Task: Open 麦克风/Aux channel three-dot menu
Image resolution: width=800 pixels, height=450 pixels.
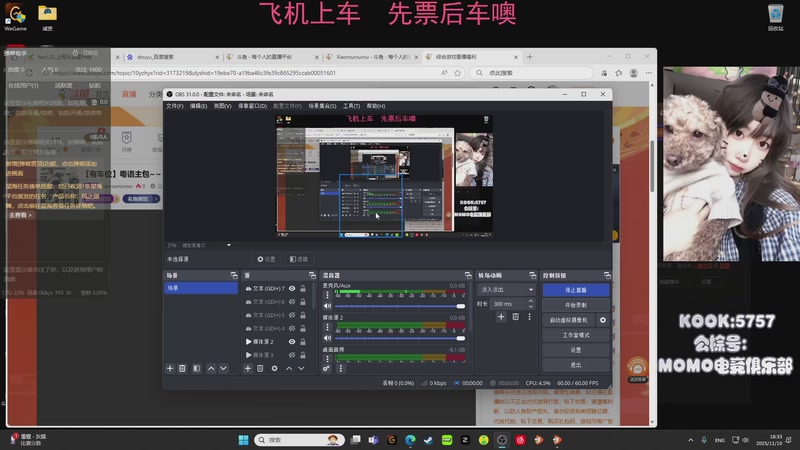Action: tap(328, 294)
